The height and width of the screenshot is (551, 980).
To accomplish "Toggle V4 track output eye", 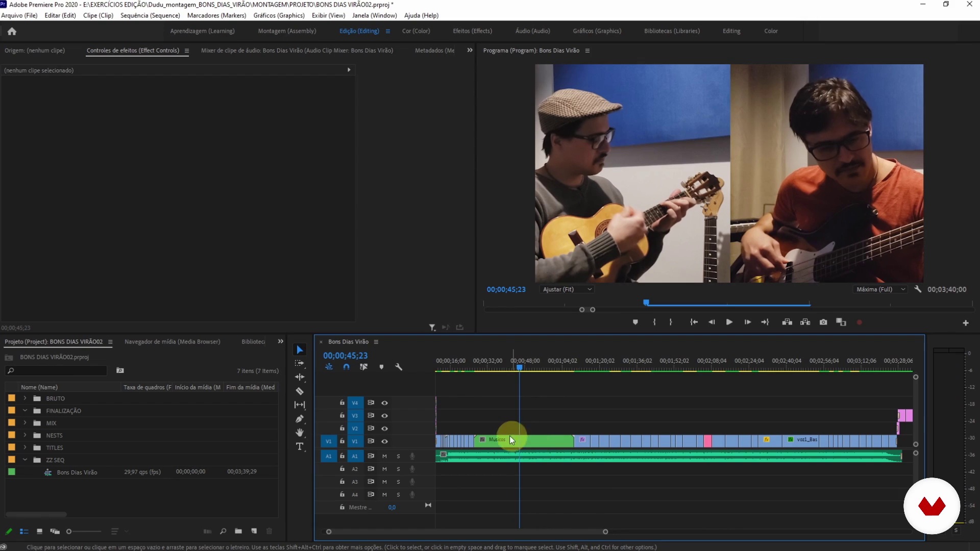I will coord(385,403).
